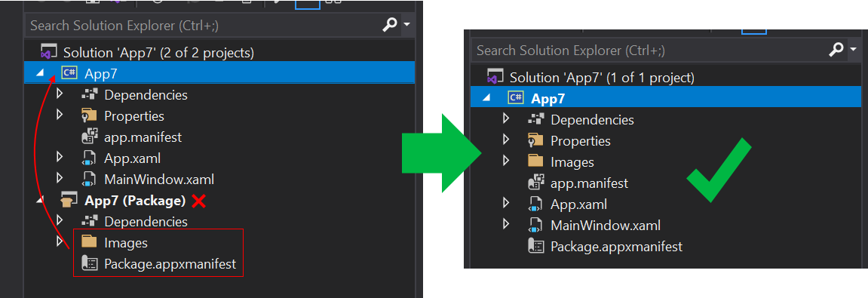The height and width of the screenshot is (298, 868).
Task: Select "app.manifest" label in the left panel
Action: point(143,137)
